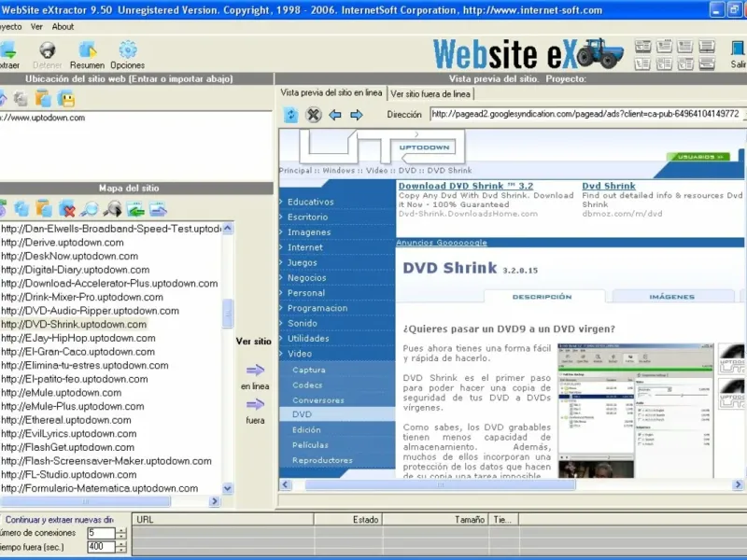Decrease the número de conexiones value
Screen dimensions: 747x560
coord(121,536)
